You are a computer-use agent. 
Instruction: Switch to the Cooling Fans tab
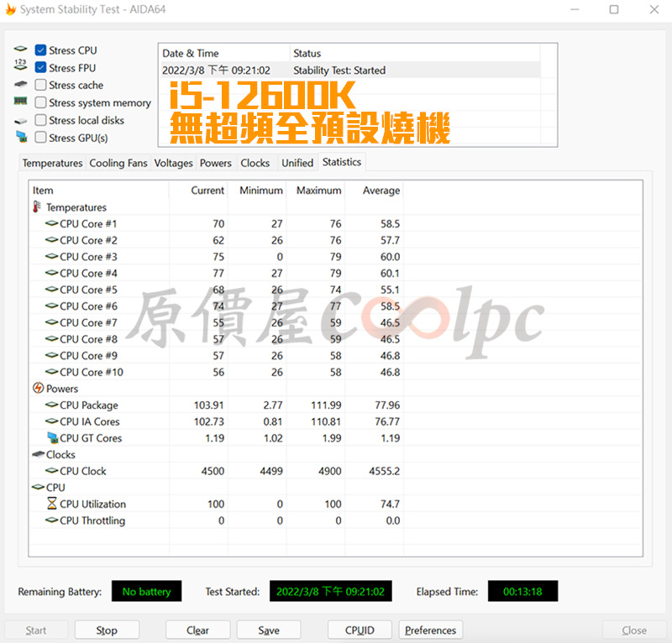(x=118, y=163)
